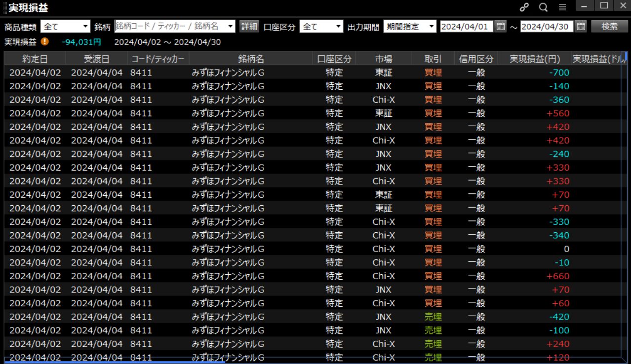Click 約定日 2024/04/02 in the -340 row
The height and width of the screenshot is (364, 631).
coord(35,235)
